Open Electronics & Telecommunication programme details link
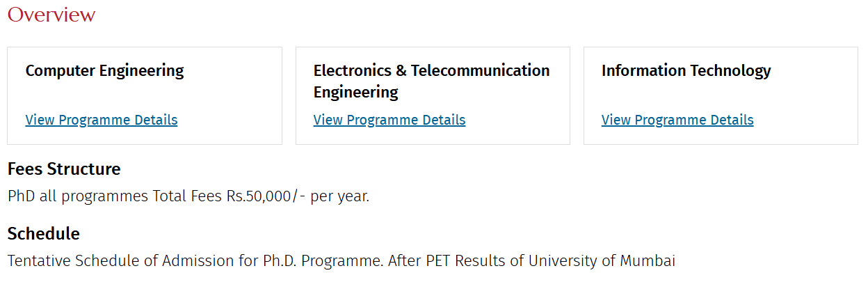 click(389, 120)
